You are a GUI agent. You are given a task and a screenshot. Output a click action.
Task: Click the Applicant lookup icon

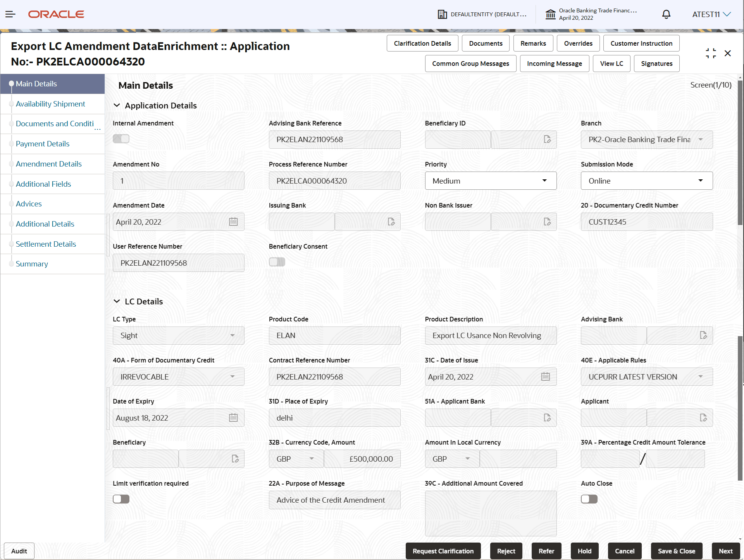tap(704, 417)
